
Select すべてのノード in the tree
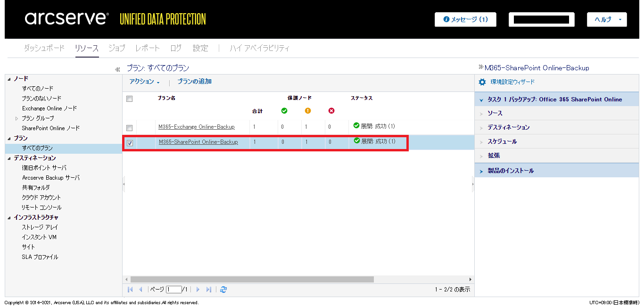[x=38, y=89]
